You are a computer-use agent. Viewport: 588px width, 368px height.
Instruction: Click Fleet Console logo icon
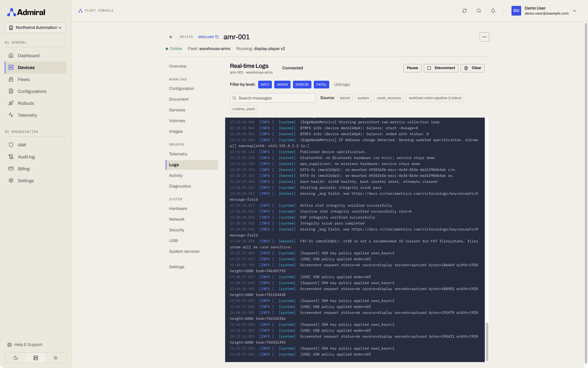point(80,11)
